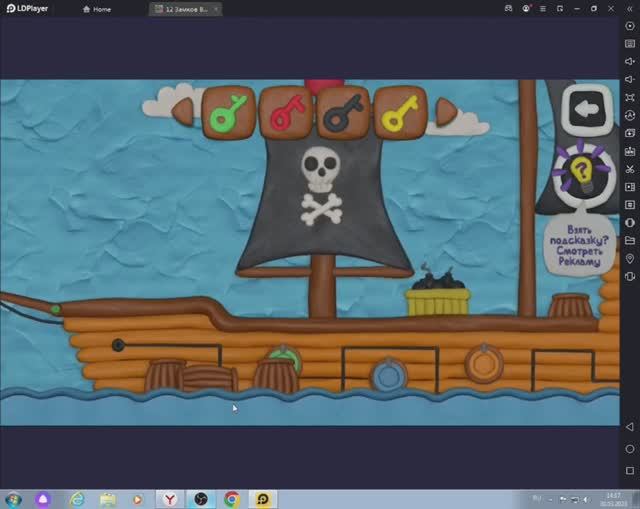640x509 pixels.
Task: Select the black key in the inventory
Action: pyautogui.click(x=343, y=113)
